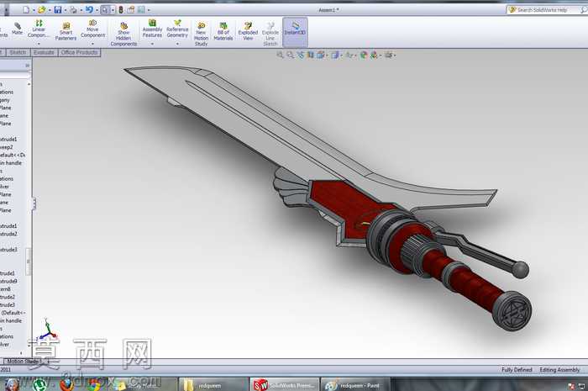Click the 'in handle' tree item near top

11,163
